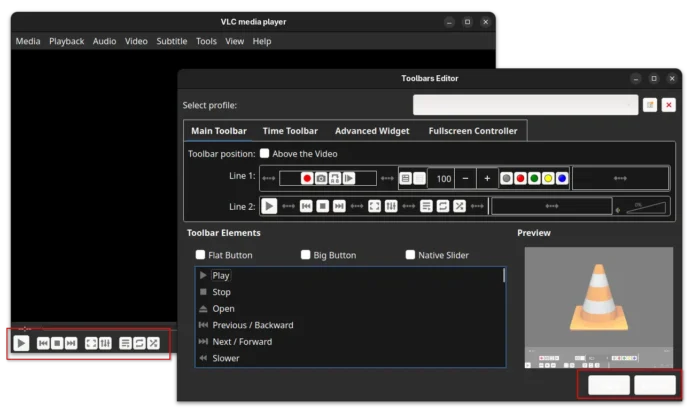Click the record icon in Line 1
Screen dimensions: 700x411
coord(307,178)
